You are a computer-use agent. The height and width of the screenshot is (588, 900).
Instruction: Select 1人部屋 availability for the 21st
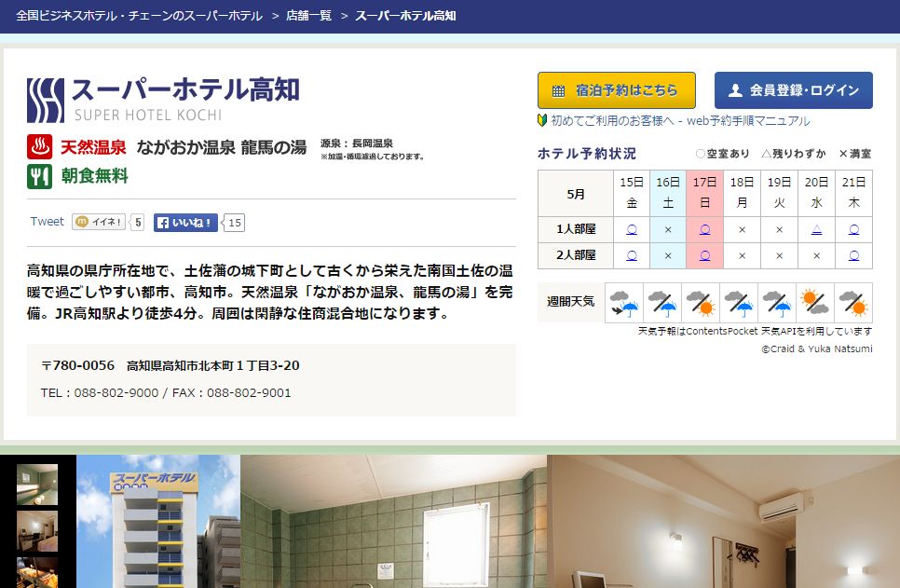click(x=854, y=229)
